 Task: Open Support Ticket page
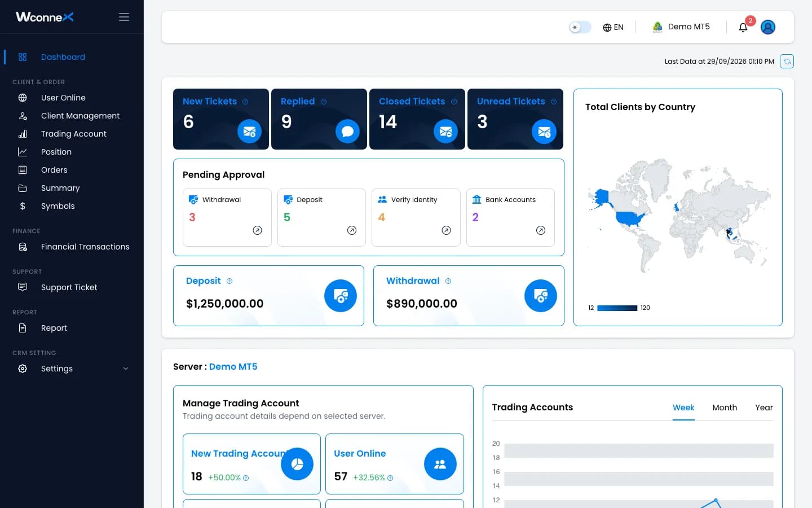pos(69,287)
